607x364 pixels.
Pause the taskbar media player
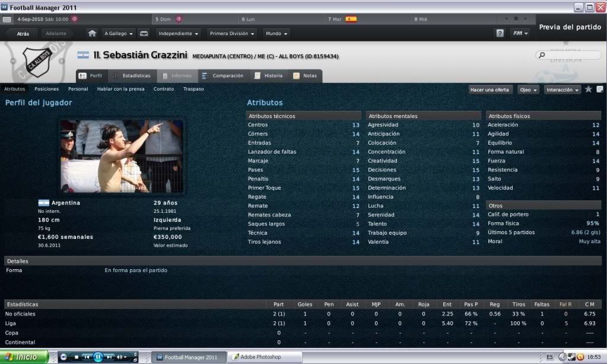pyautogui.click(x=98, y=357)
